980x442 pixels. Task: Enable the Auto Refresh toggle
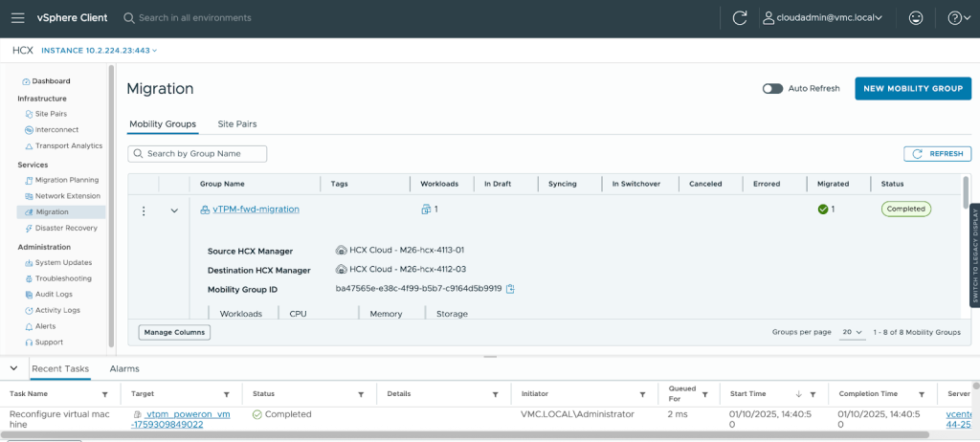pyautogui.click(x=772, y=88)
